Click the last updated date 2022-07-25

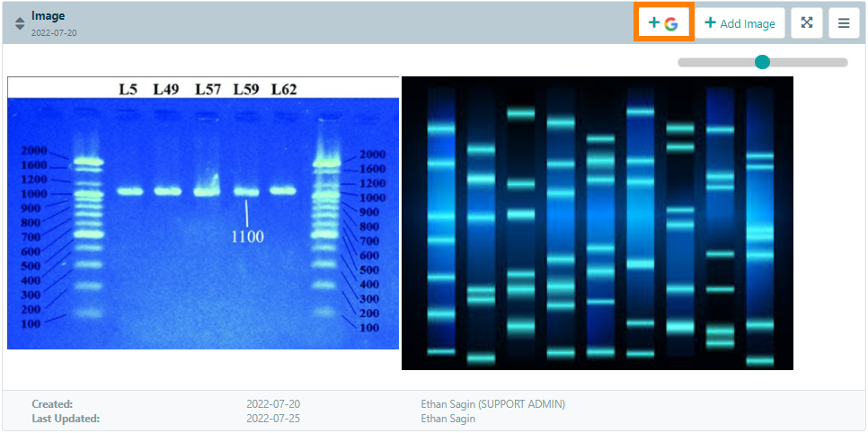[273, 418]
